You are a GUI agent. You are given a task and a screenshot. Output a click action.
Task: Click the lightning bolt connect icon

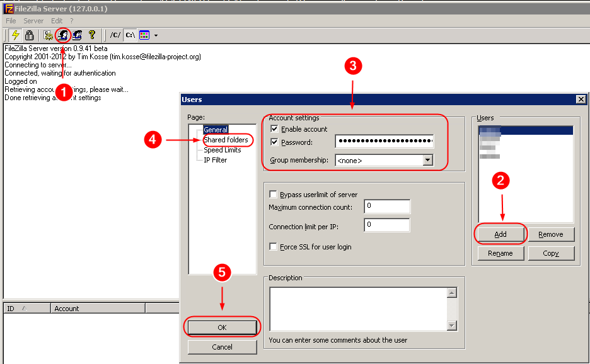click(x=15, y=35)
